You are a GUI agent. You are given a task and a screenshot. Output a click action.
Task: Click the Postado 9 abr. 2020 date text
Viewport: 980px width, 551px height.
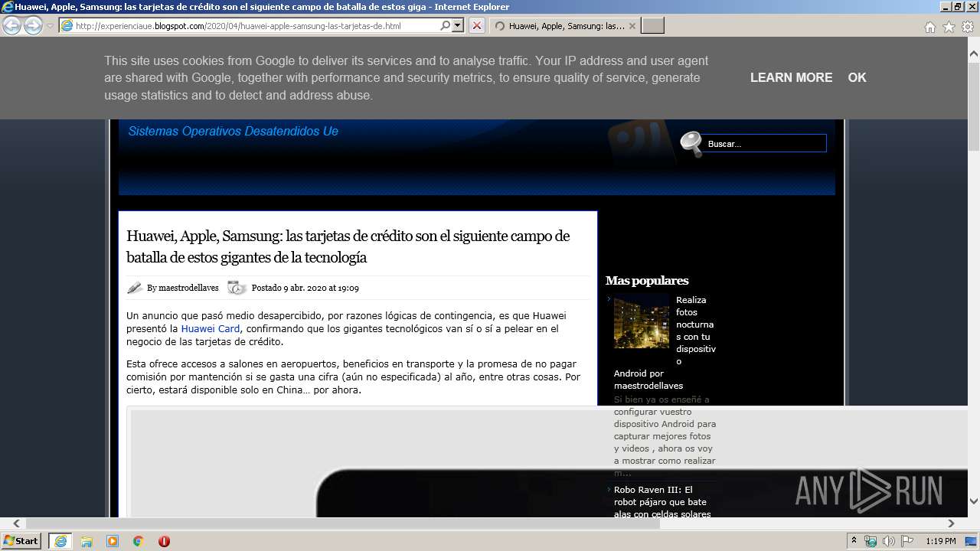point(305,288)
